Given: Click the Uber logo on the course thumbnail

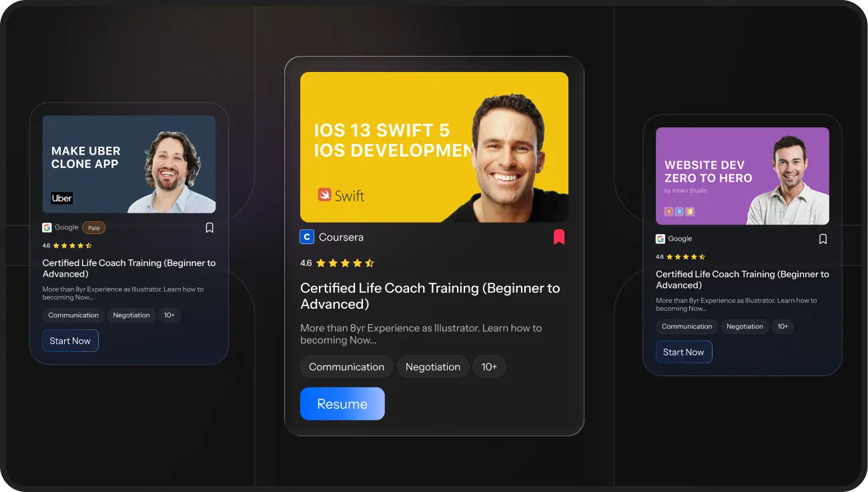Looking at the screenshot, I should pyautogui.click(x=62, y=198).
